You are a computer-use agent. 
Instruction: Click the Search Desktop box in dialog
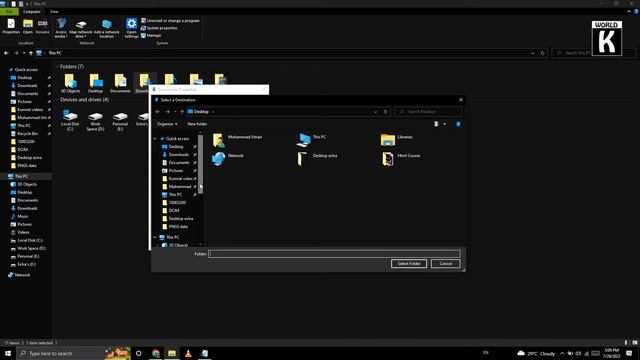[x=429, y=112]
